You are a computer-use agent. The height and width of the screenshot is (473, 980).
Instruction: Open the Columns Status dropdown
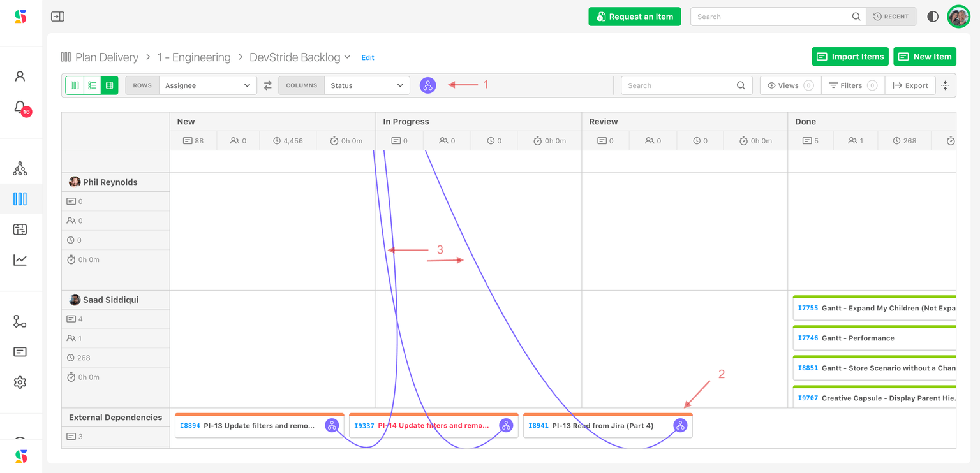click(367, 85)
